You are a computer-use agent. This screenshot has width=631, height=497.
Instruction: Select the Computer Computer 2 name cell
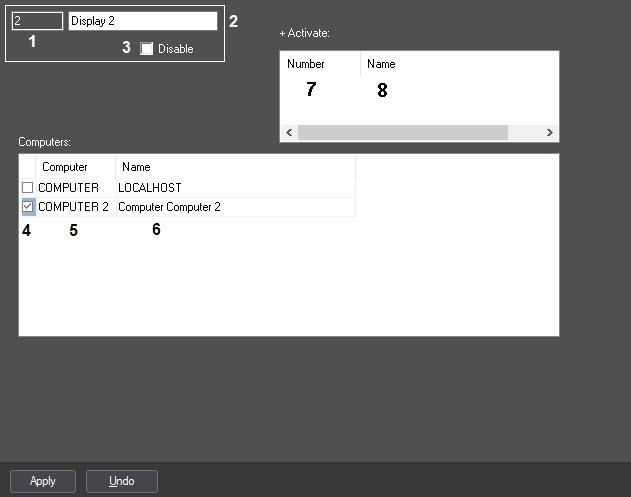[235, 207]
